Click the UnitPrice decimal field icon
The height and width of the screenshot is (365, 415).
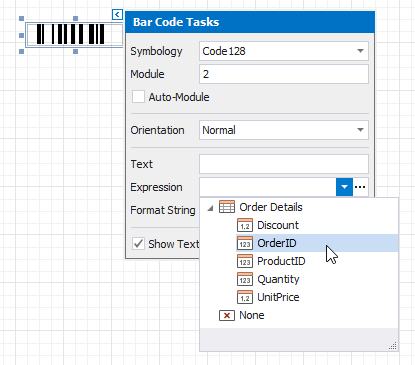tap(245, 297)
